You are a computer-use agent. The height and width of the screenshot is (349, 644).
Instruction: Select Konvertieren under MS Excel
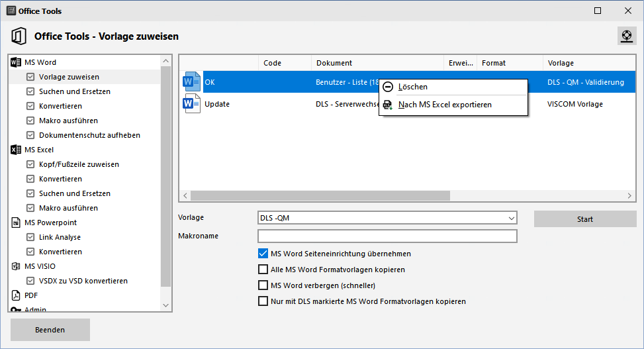60,179
